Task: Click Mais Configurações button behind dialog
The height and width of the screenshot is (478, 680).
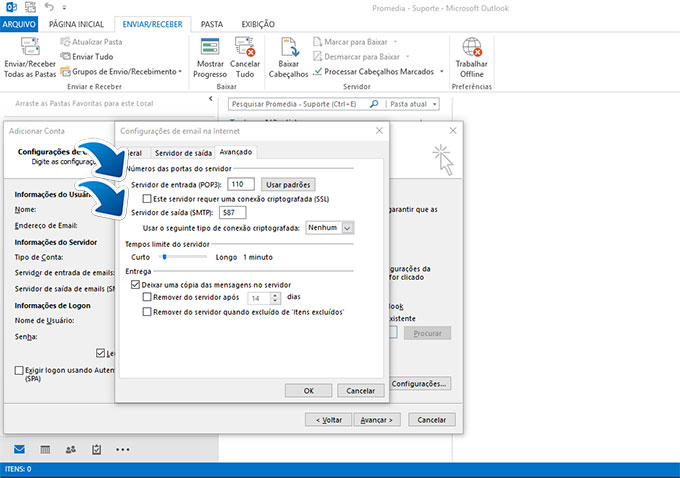Action: (x=420, y=383)
